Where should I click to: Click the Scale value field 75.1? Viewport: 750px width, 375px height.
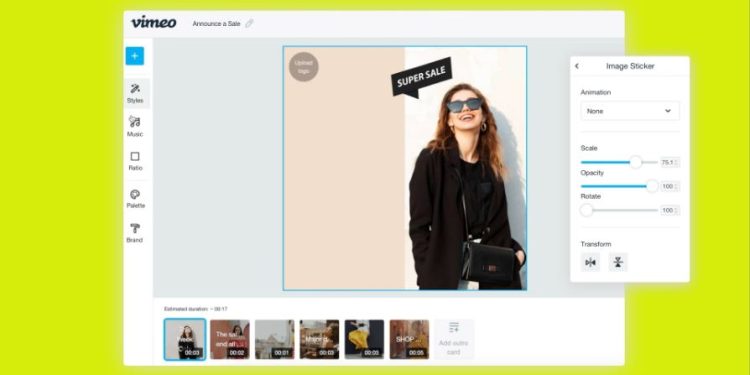tap(670, 163)
